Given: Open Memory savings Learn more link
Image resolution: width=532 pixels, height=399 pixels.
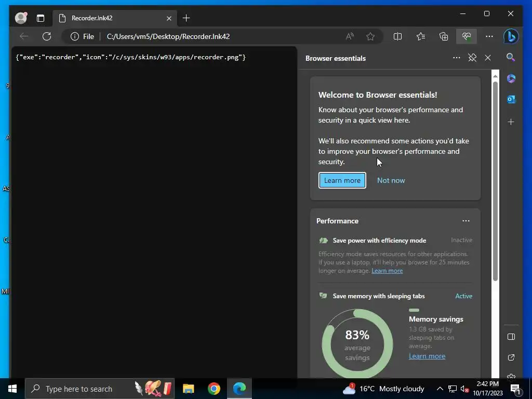Looking at the screenshot, I should point(427,356).
